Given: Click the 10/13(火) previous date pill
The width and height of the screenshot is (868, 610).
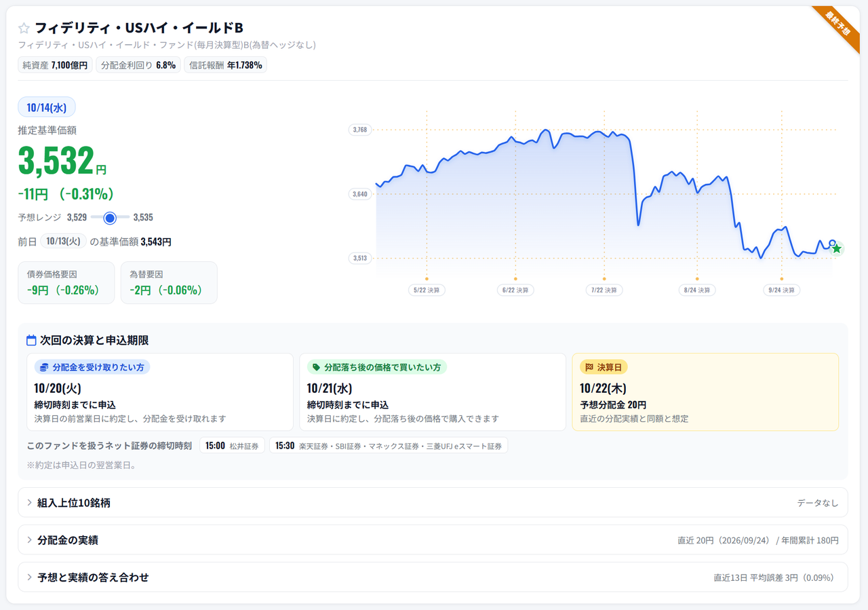Looking at the screenshot, I should [x=63, y=242].
